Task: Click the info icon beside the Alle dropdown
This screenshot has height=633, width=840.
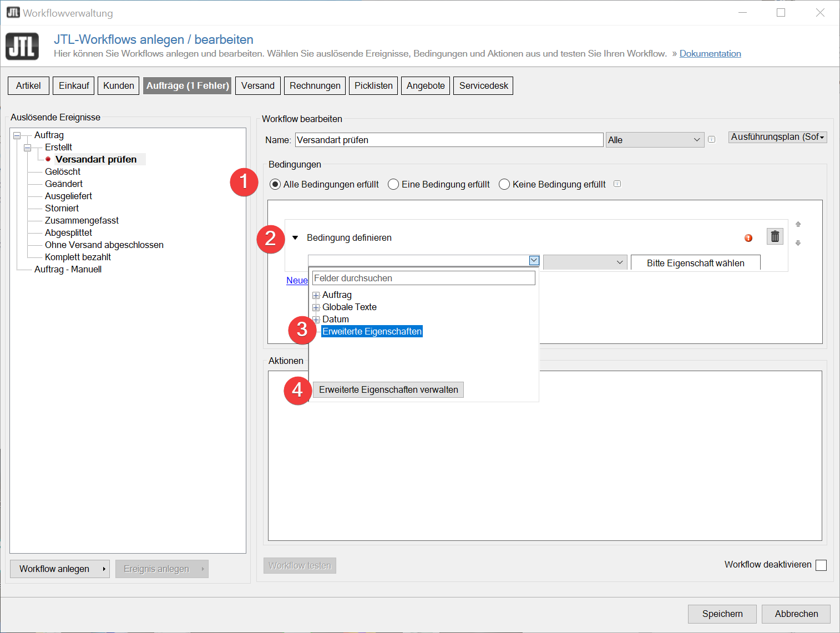Action: 711,140
